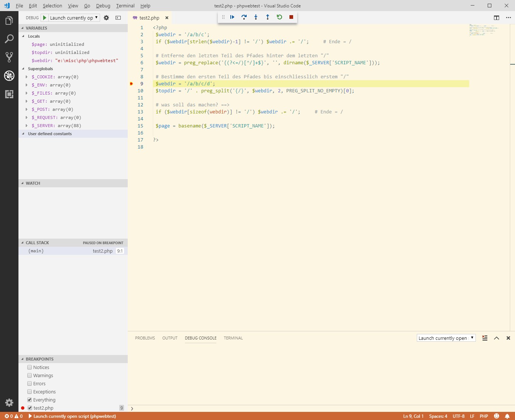Viewport: 515px width, 420px height.
Task: Open the Debug Console from debug header
Action: pyautogui.click(x=118, y=18)
